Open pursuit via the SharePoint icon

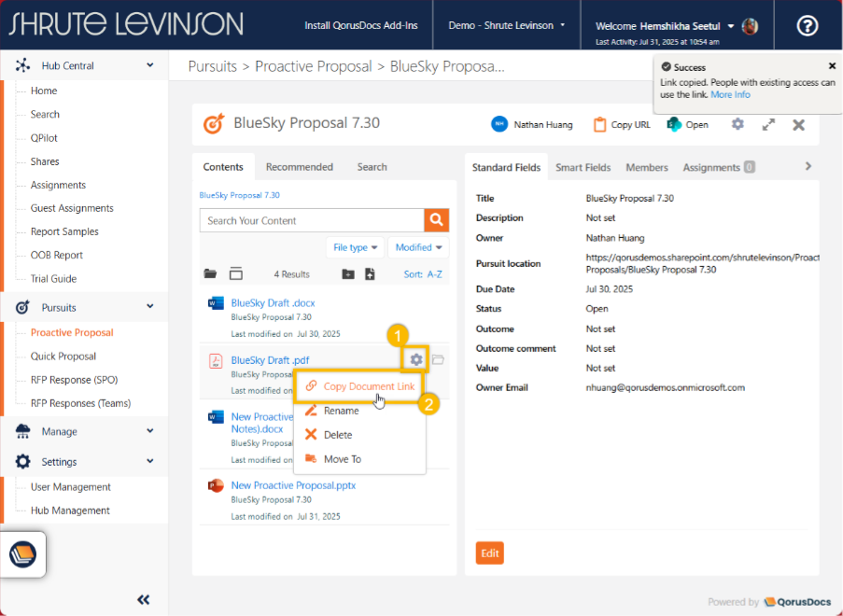click(673, 124)
